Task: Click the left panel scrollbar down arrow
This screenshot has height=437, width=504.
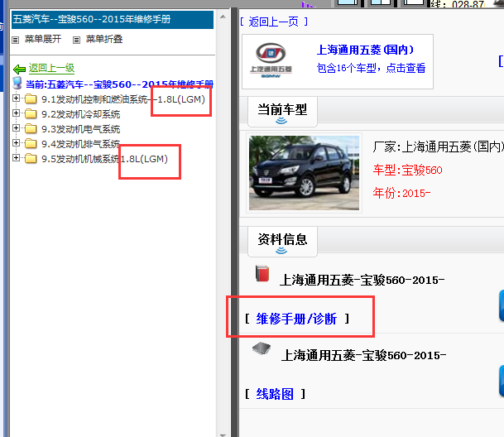Action: (x=223, y=435)
